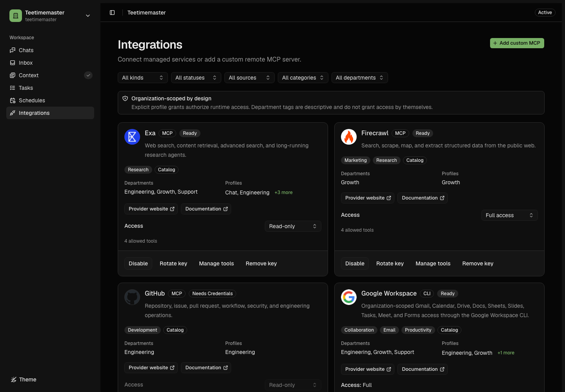Click external-link icon on Exa Provider website
Image resolution: width=565 pixels, height=392 pixels.
point(172,209)
